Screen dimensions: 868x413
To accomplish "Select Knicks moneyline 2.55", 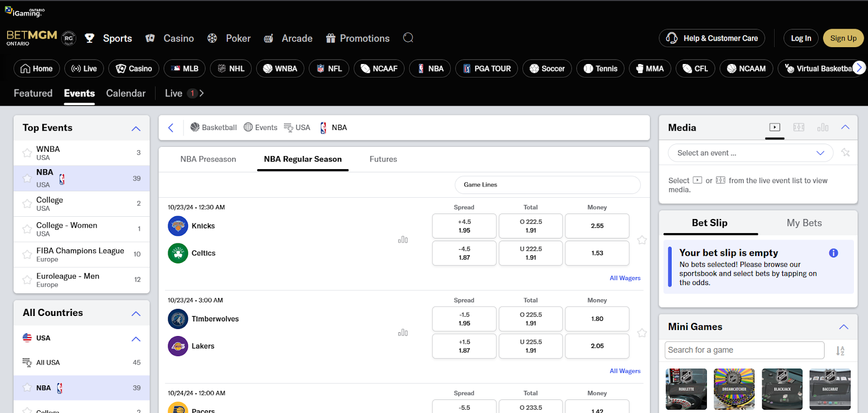I will coord(597,226).
